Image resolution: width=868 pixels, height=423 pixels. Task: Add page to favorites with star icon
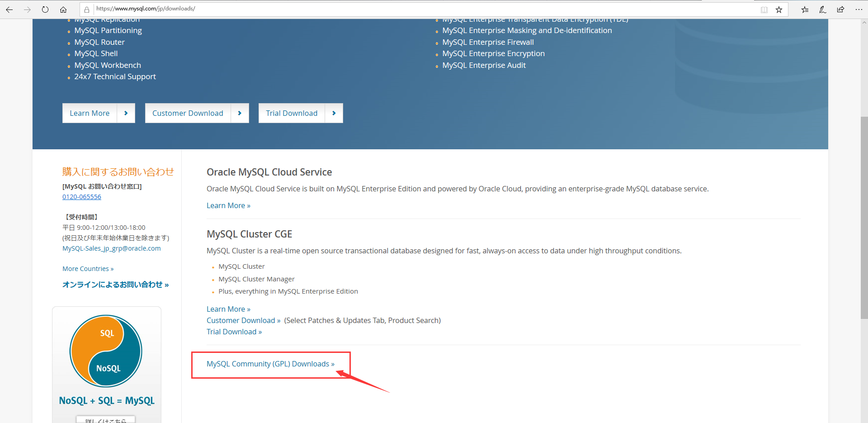(779, 10)
